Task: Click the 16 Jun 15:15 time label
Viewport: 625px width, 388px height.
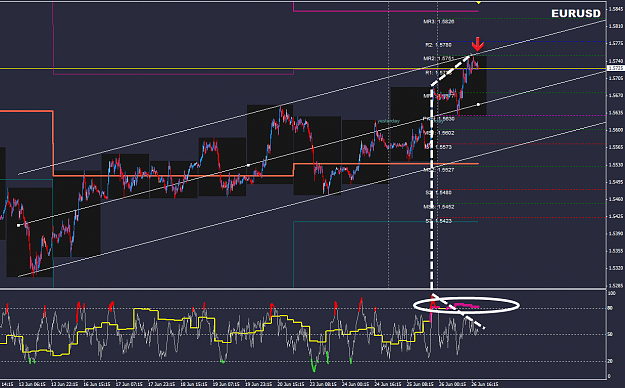Action: tap(97, 384)
